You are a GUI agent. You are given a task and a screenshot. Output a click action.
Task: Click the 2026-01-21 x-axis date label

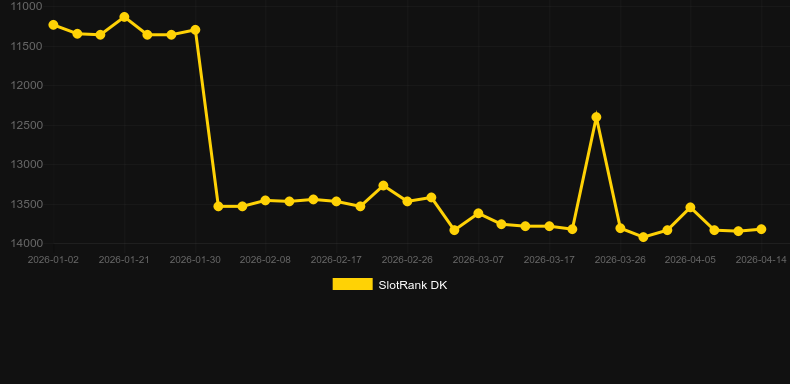[x=124, y=260]
